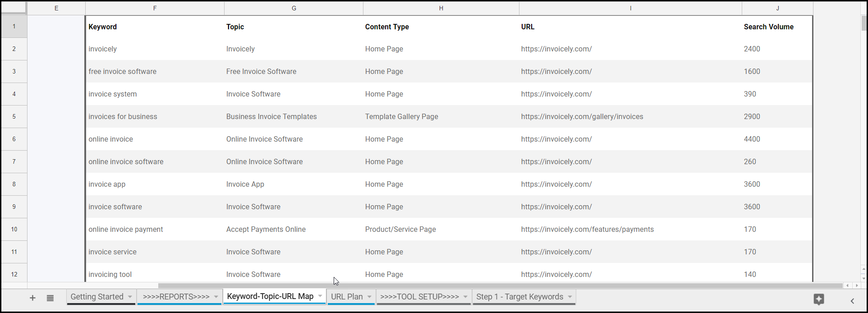Viewport: 868px width, 313px height.
Task: Click URL invoicely.com/features/payments cell
Action: (x=630, y=230)
